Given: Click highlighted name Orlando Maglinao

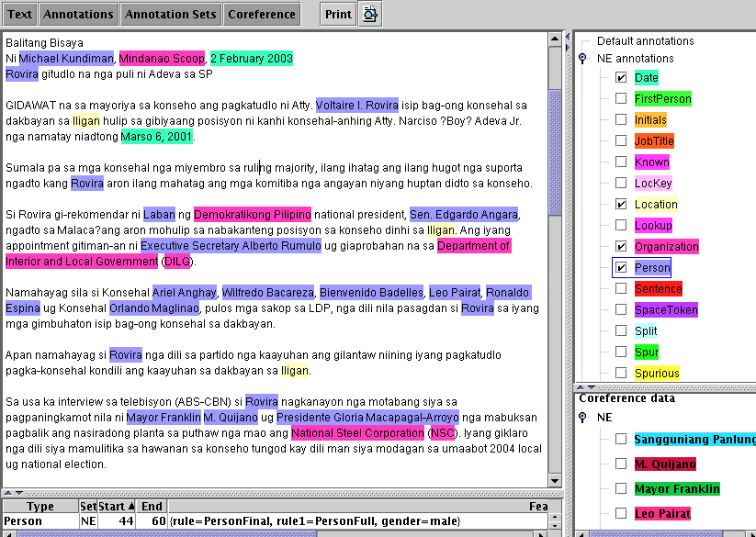Looking at the screenshot, I should [153, 308].
